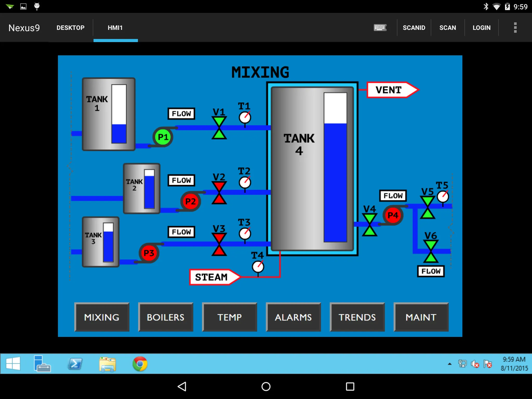Open PowerShell from the taskbar
This screenshot has width=532, height=399.
coord(75,364)
